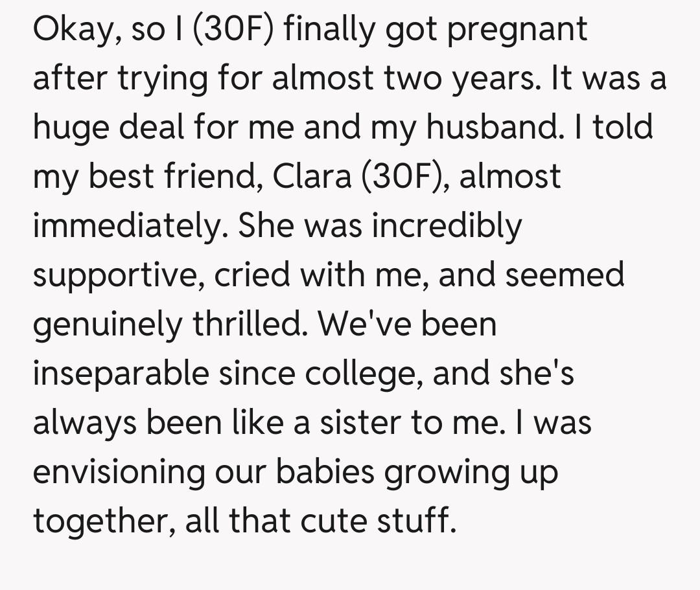Viewport: 700px width, 590px height.
Task: Tap the word "genuinely"
Action: [106, 325]
